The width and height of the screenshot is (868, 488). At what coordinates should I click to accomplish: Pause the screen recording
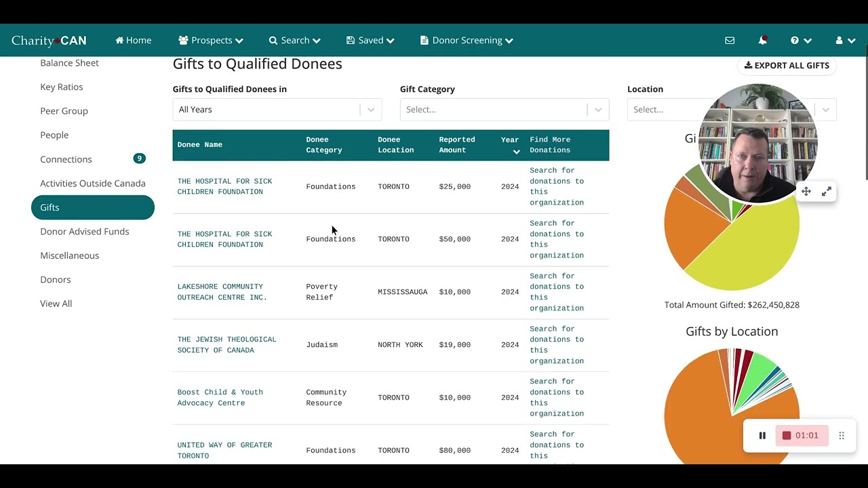tap(762, 435)
